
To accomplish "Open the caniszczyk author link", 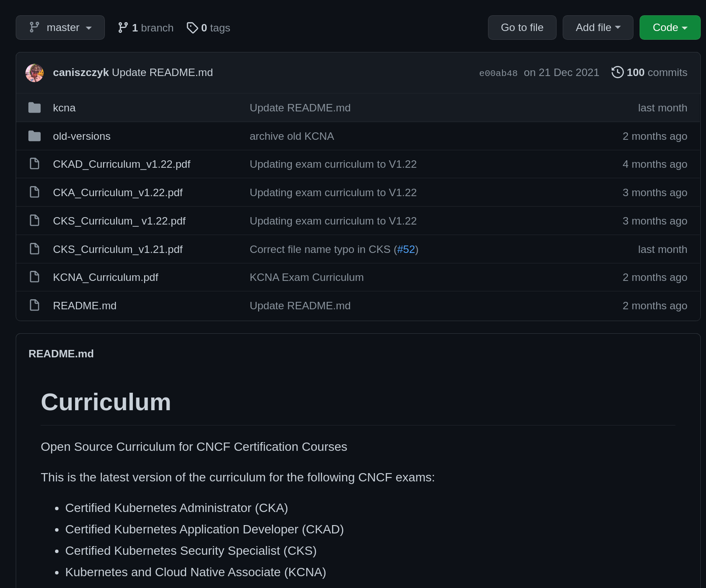I will click(x=80, y=73).
